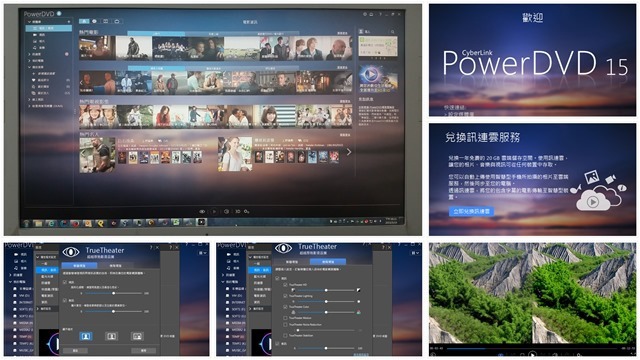640x360 pixels.
Task: Open folder icon on Windows taskbar
Action: (38, 223)
